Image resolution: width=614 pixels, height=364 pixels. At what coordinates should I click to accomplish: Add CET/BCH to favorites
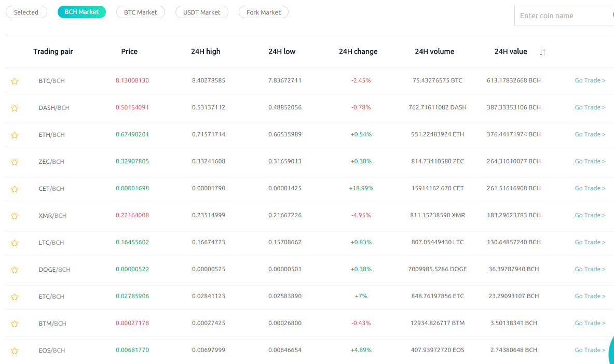[x=15, y=189]
